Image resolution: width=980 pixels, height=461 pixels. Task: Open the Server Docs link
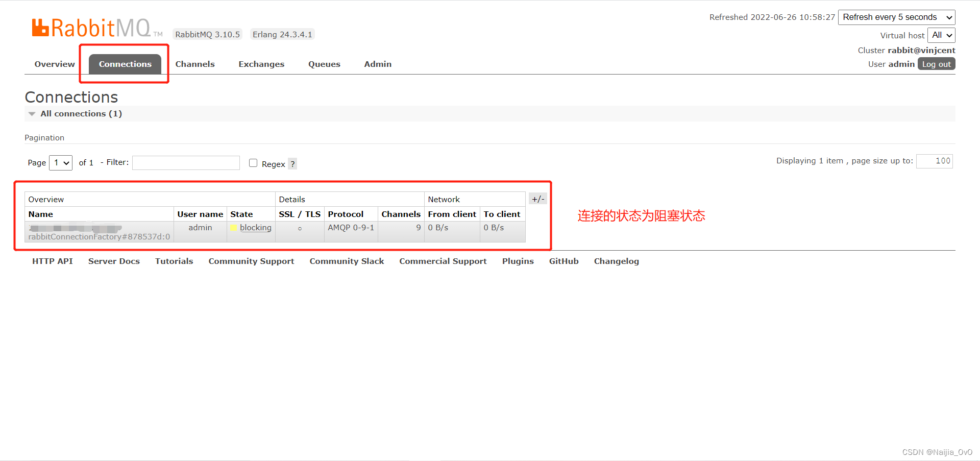point(114,261)
